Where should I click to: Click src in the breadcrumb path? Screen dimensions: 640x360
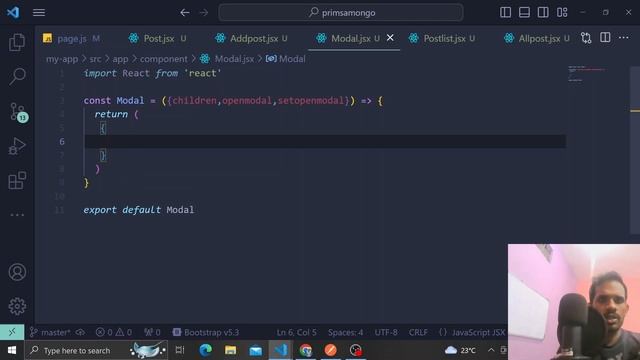[95, 59]
